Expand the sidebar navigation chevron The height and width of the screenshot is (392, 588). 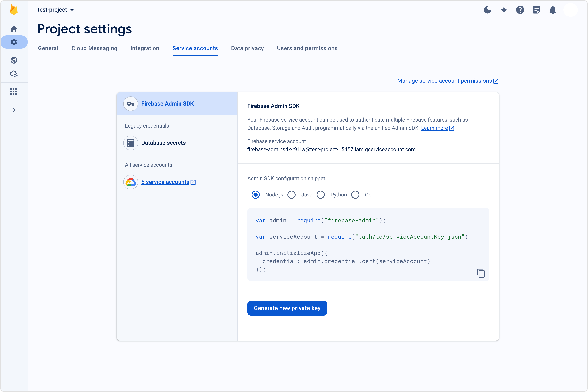click(x=14, y=110)
